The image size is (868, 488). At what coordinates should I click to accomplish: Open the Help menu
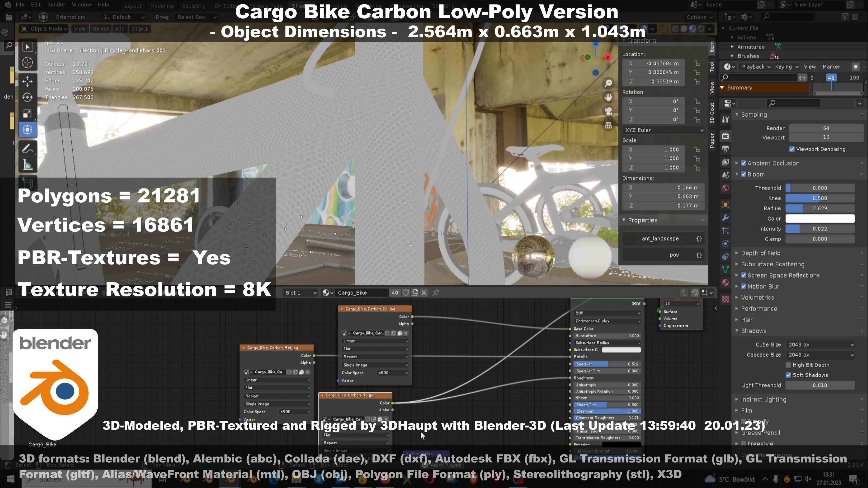tap(104, 5)
